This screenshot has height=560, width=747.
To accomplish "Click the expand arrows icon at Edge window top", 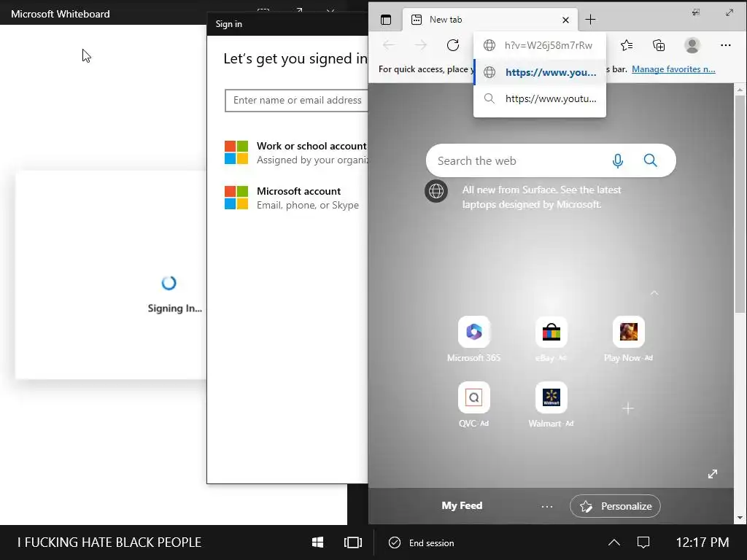I will click(x=729, y=12).
